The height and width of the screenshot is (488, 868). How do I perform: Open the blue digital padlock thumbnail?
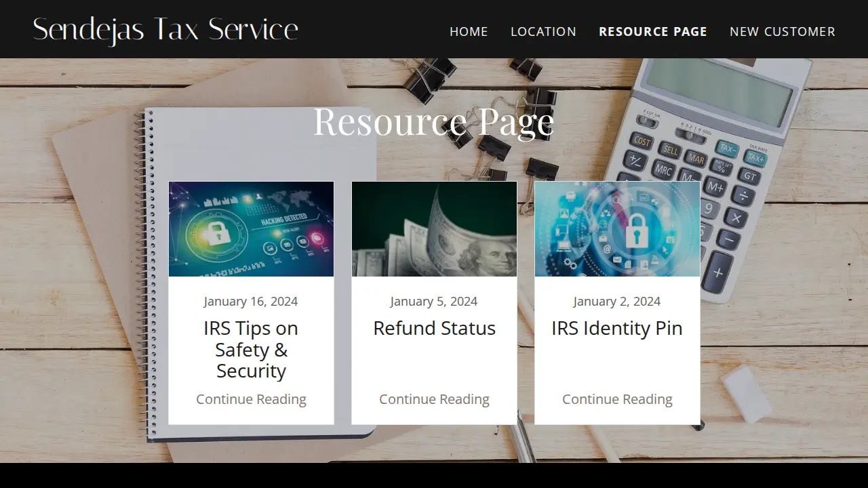[x=617, y=229]
